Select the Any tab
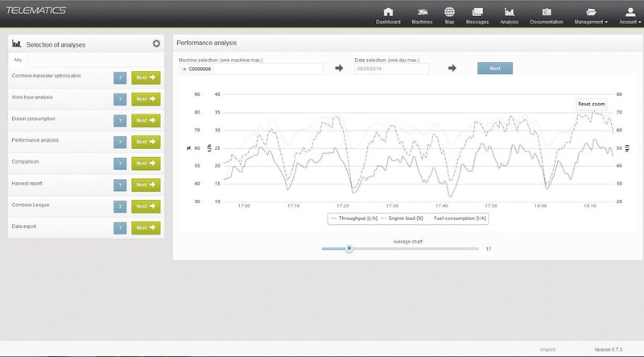This screenshot has width=644, height=357. point(18,60)
